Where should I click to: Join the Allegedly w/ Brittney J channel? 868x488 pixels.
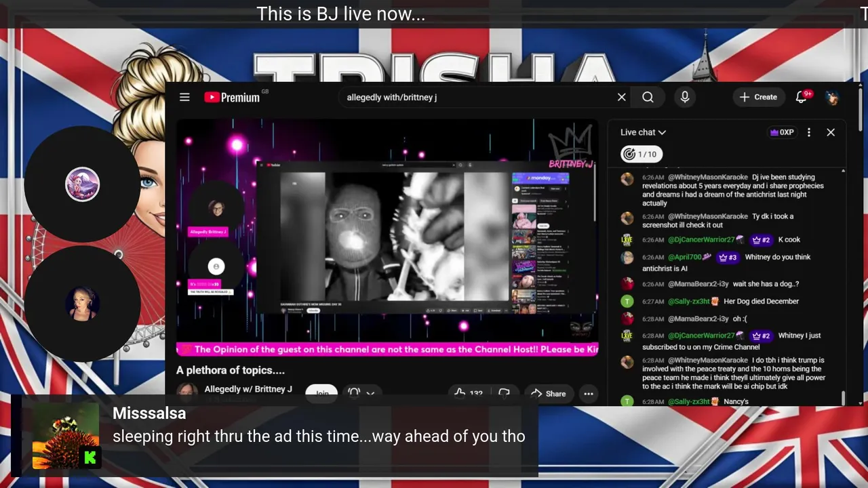click(322, 393)
